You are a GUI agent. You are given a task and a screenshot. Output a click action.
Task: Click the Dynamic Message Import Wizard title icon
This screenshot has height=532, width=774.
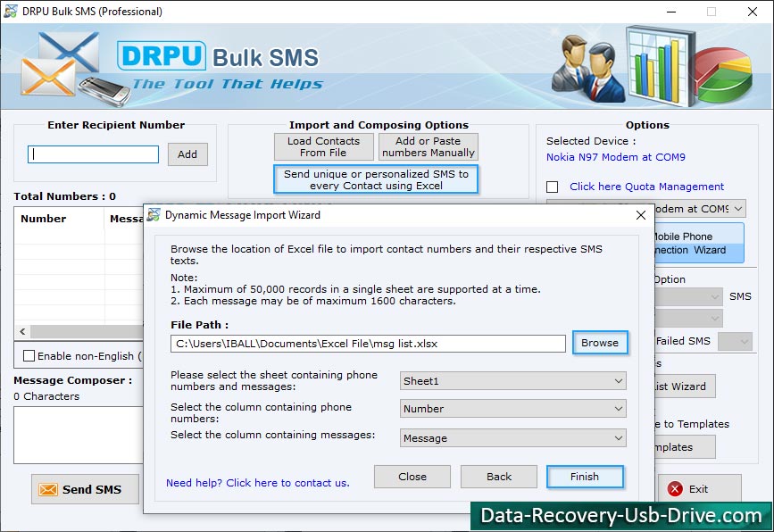(154, 215)
